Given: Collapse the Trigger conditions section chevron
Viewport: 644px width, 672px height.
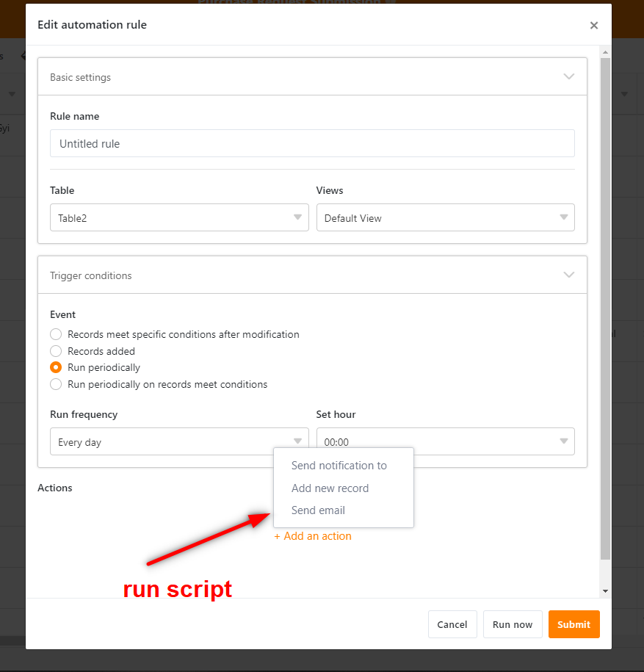Looking at the screenshot, I should [568, 275].
